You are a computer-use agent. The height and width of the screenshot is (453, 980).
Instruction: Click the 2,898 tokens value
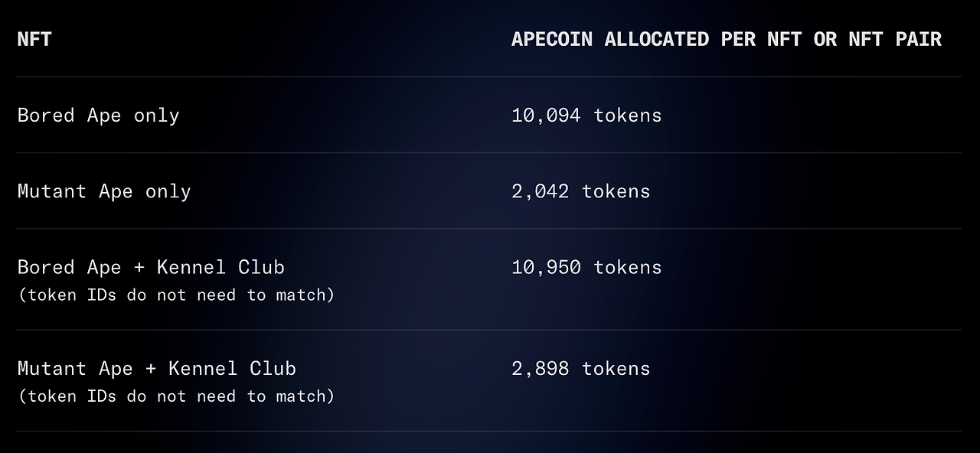tap(580, 368)
